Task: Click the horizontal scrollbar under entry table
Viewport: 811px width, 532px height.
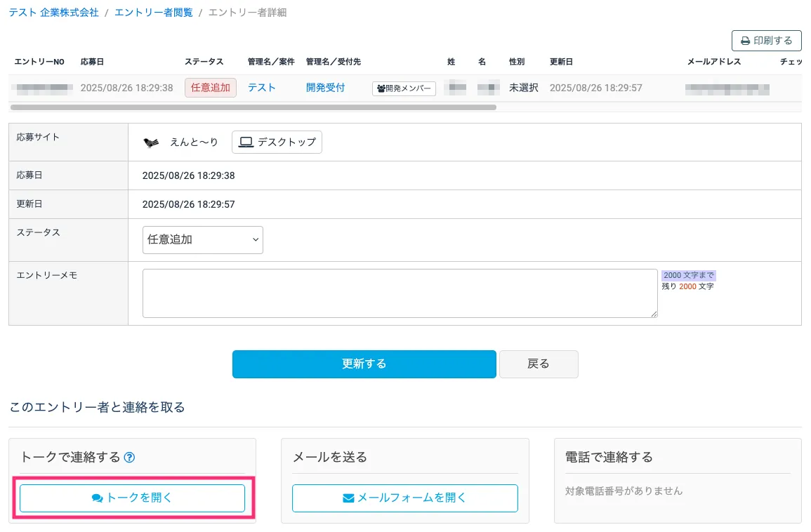Action: [x=253, y=107]
